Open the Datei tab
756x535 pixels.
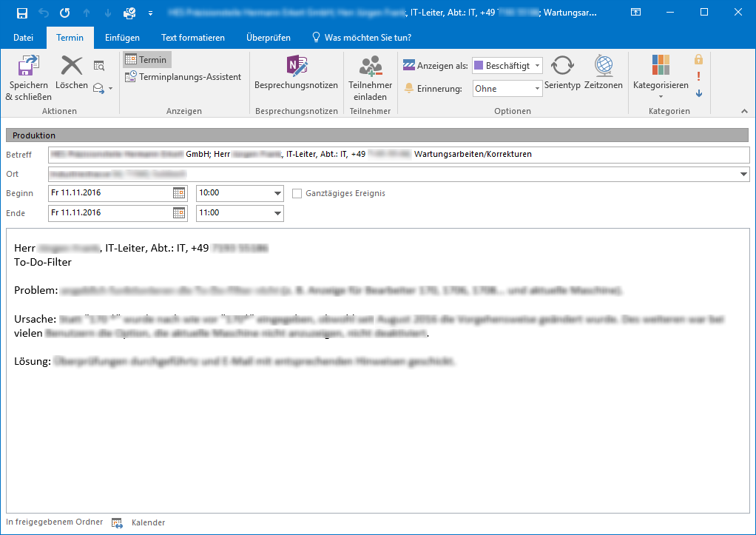[x=23, y=38]
